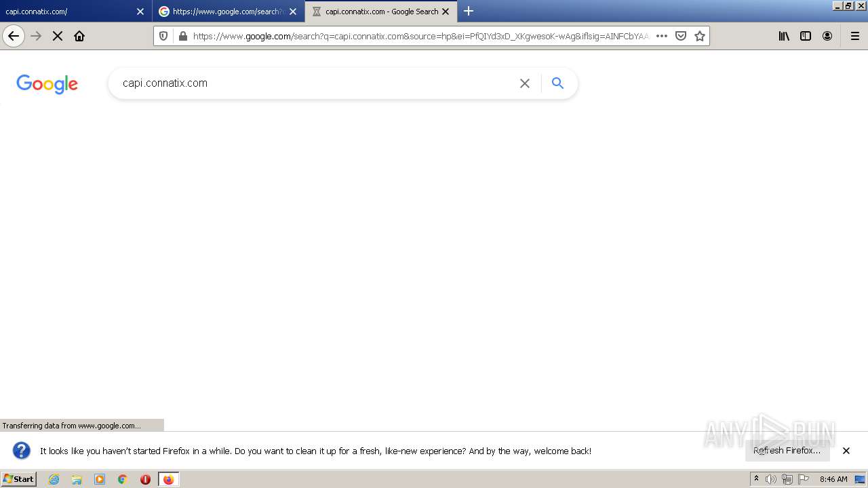Show hidden system tray icons
Viewport: 868px width, 488px height.
756,479
